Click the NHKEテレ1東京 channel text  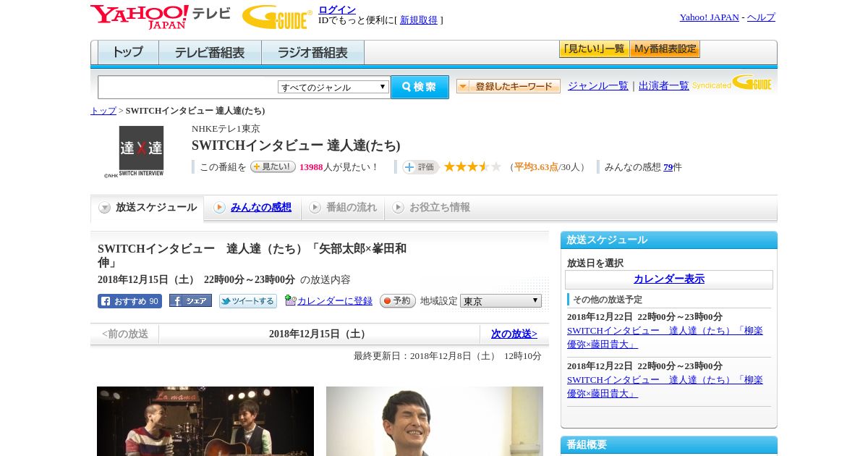pyautogui.click(x=226, y=129)
